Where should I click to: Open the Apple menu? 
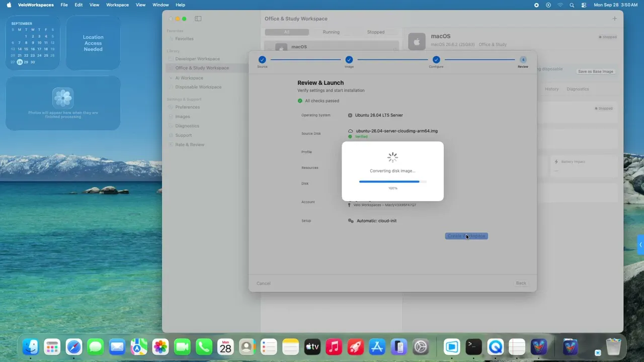[x=9, y=5]
